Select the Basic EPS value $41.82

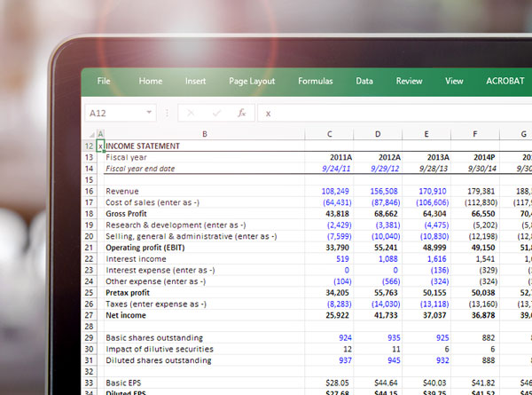pos(475,383)
